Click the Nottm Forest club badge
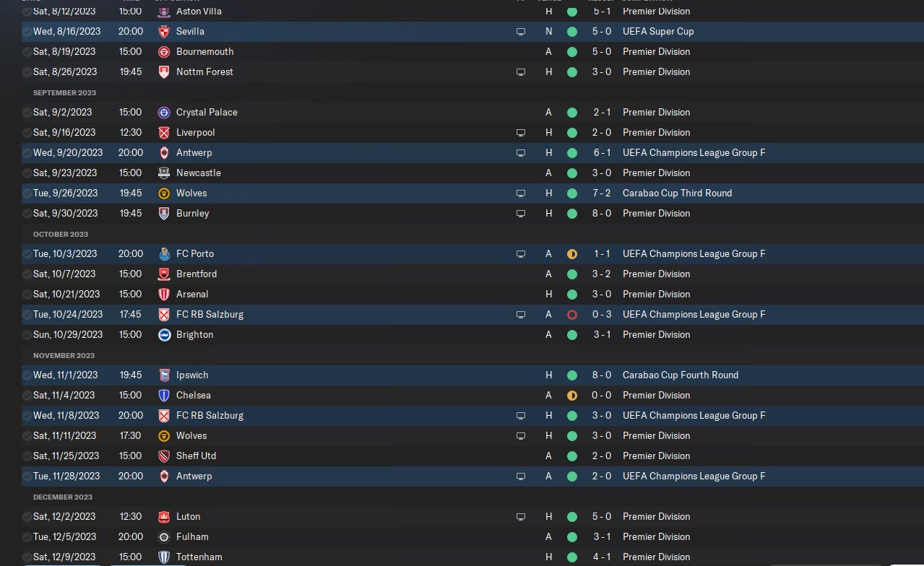The image size is (924, 566). 164,72
